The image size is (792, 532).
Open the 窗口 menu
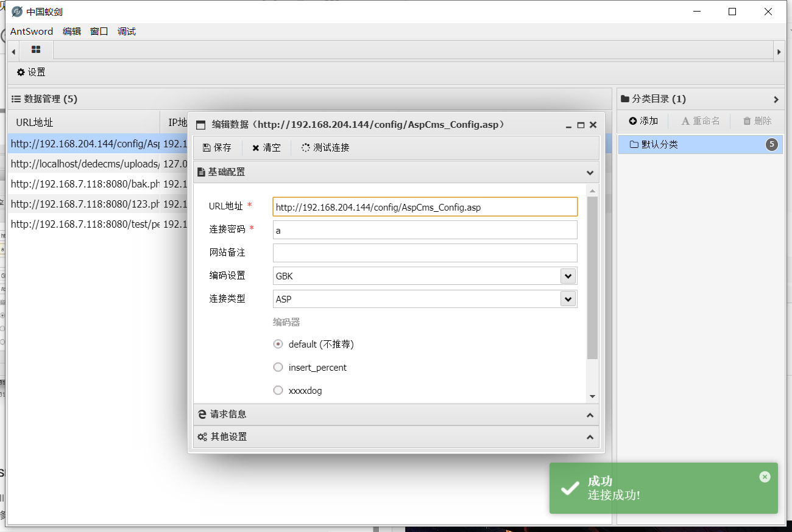coord(99,32)
